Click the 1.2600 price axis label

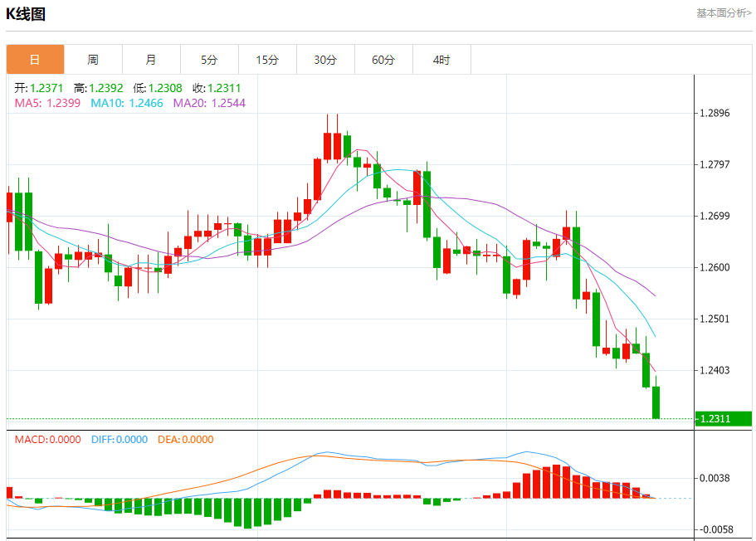coord(715,268)
